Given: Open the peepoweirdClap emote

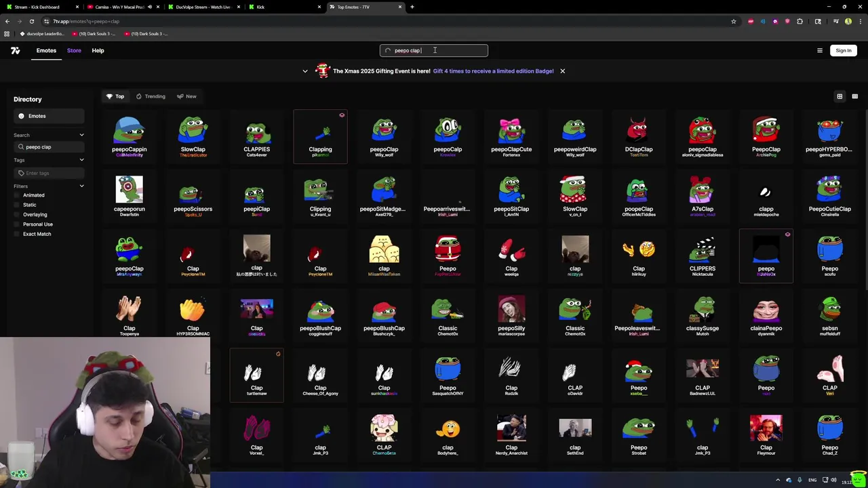Looking at the screenshot, I should point(575,137).
